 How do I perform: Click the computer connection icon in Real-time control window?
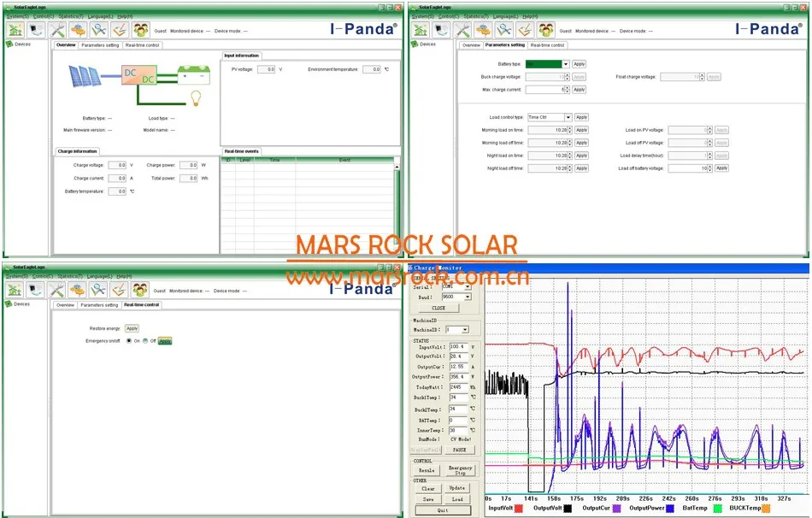35,290
